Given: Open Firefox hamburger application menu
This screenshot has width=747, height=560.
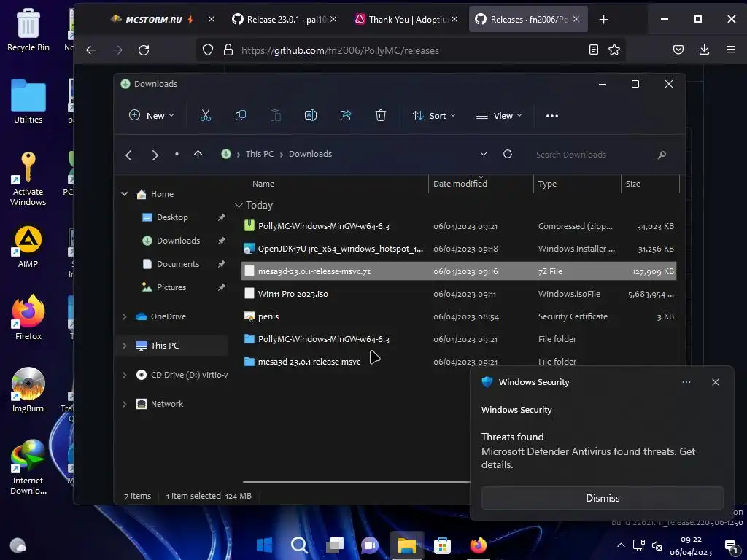Looking at the screenshot, I should click(x=730, y=50).
